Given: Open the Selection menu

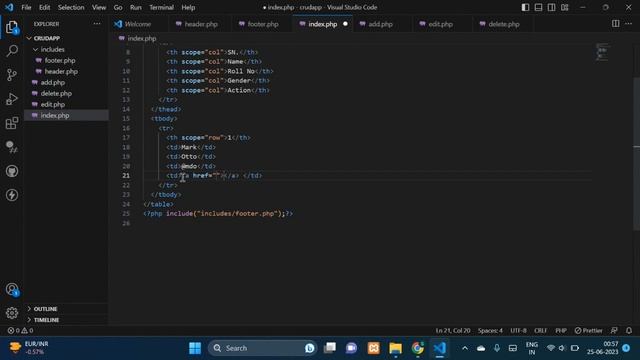Looking at the screenshot, I should tap(71, 7).
